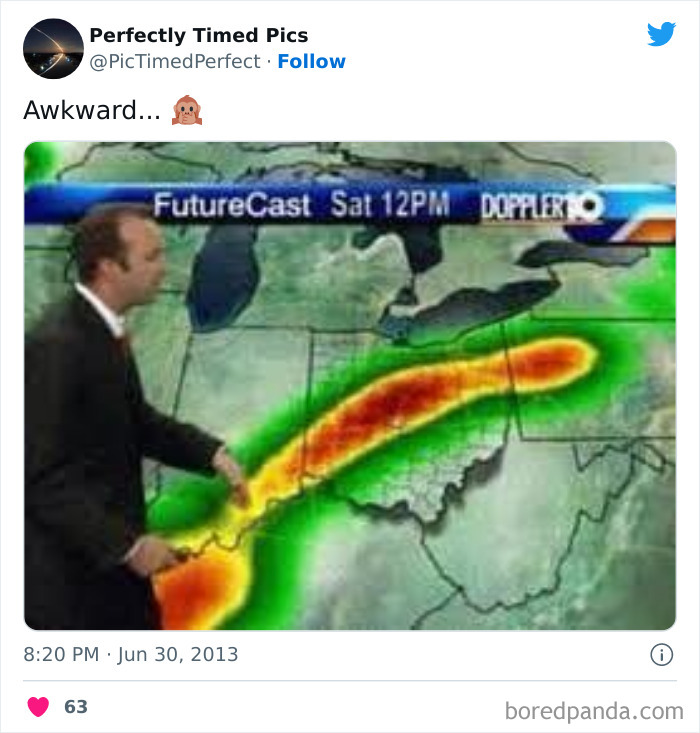Open the 8:20 PM Jun 30, 2013 timestamp
Screen dimensions: 700x733
click(131, 654)
